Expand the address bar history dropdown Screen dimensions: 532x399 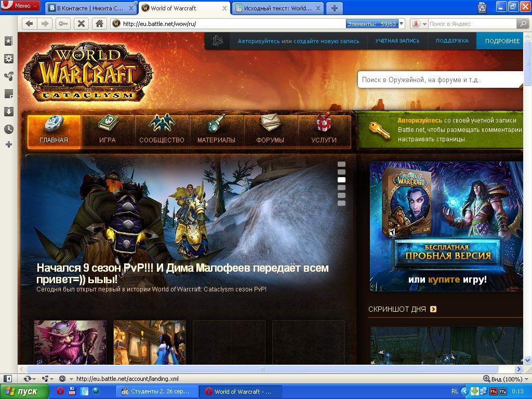[x=402, y=24]
